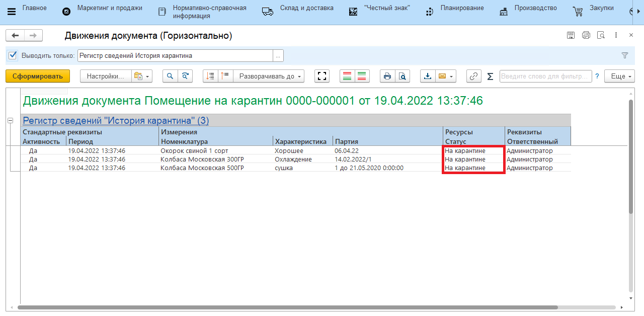
Task: Click the fullscreen view icon
Action: click(322, 76)
